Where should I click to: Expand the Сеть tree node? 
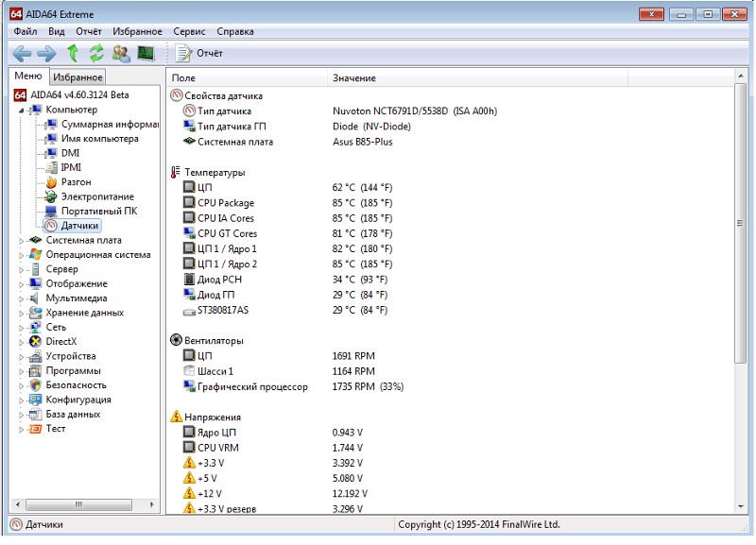coord(21,328)
